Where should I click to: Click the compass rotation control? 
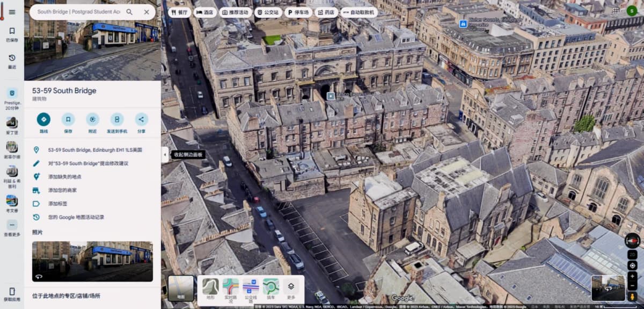pos(633,241)
